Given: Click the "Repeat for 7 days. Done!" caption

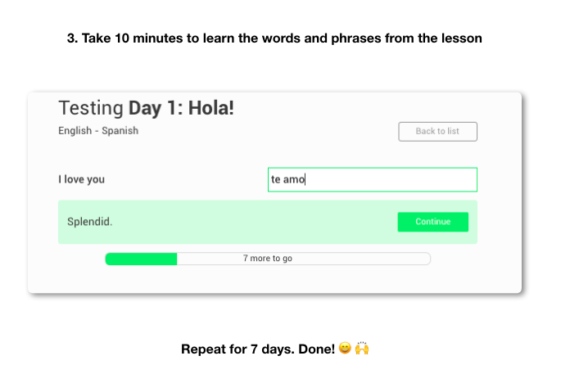Looking at the screenshot, I should click(x=257, y=349).
